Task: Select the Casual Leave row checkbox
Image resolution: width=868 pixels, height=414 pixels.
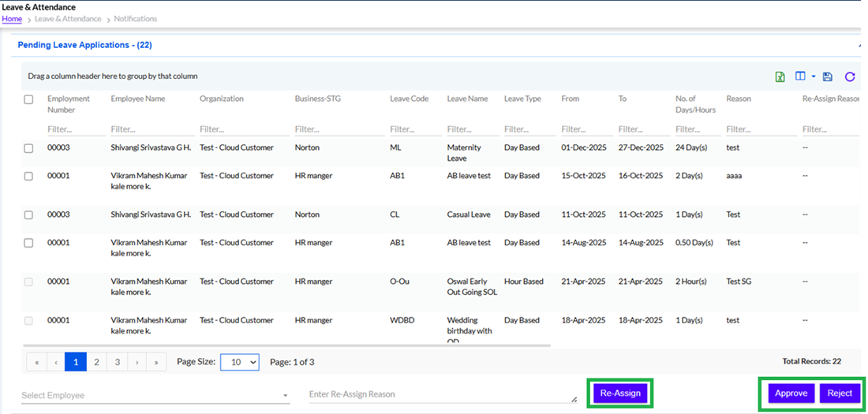Action: tap(28, 215)
